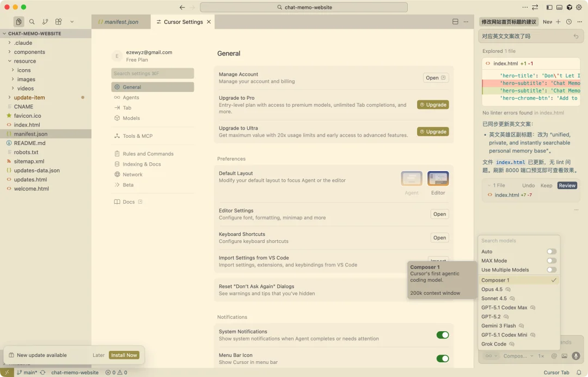588x377 pixels.
Task: Enable the Auto model toggle
Action: [x=552, y=252]
